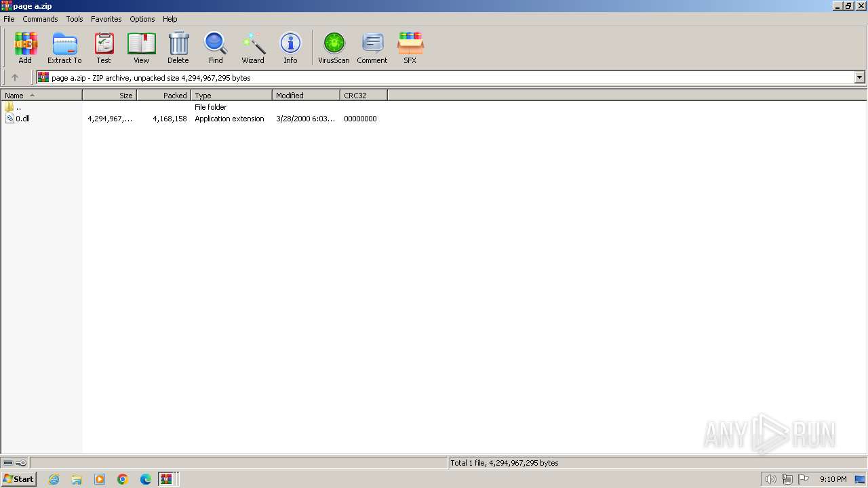Click the action center flag icon
Viewport: 868px width, 488px height.
pos(804,479)
